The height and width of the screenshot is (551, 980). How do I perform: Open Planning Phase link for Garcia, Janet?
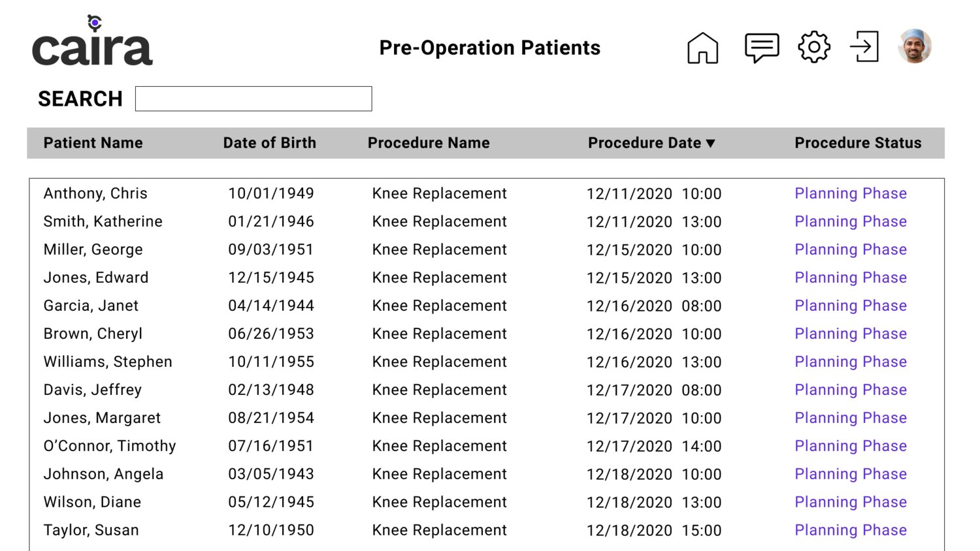click(851, 306)
